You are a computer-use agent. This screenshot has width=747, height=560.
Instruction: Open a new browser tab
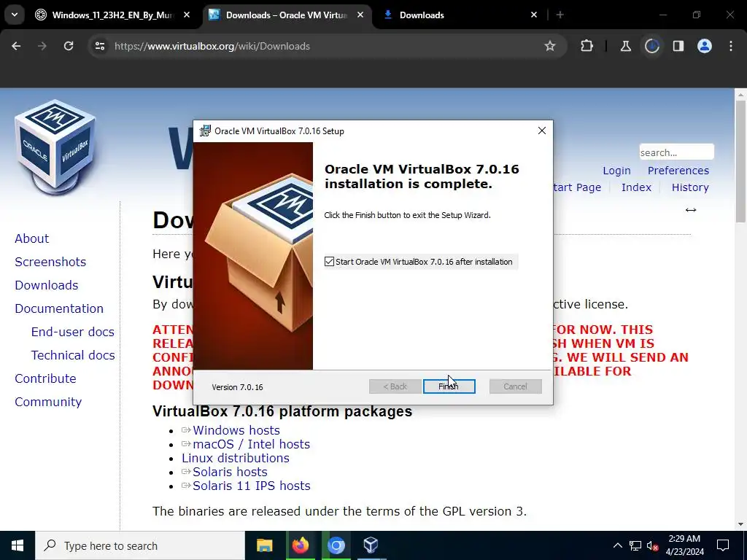[x=560, y=15]
